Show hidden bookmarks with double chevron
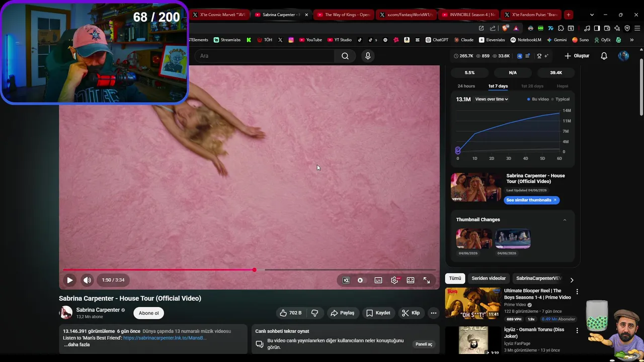 pos(631,40)
